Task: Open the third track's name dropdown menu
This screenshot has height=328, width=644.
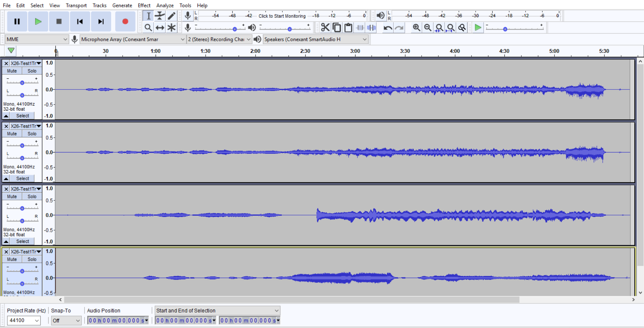Action: tap(25, 189)
